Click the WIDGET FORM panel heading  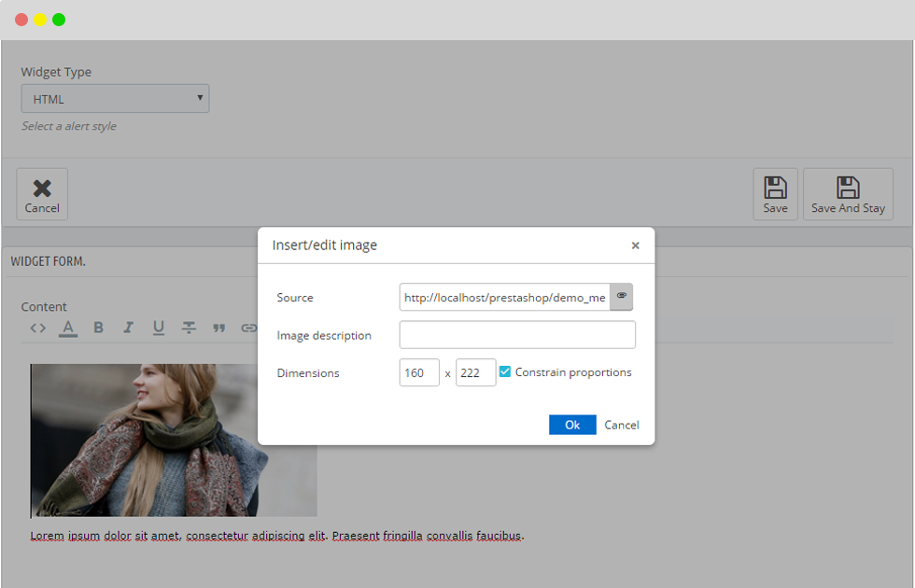[x=48, y=261]
